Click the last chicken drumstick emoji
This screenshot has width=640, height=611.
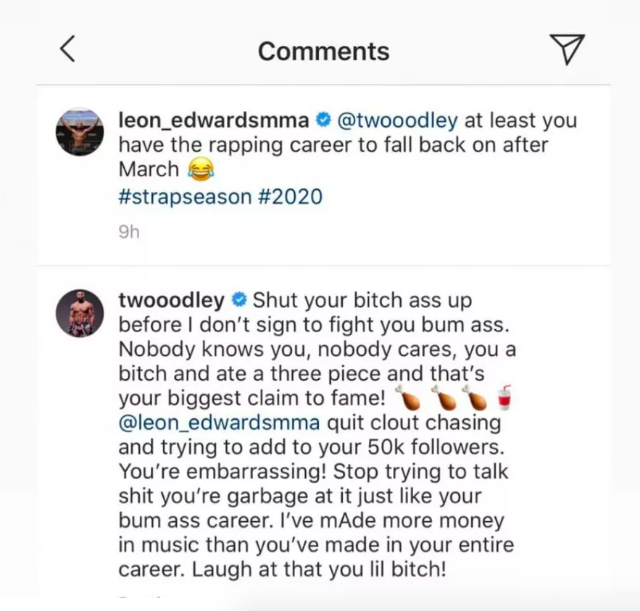coord(482,395)
